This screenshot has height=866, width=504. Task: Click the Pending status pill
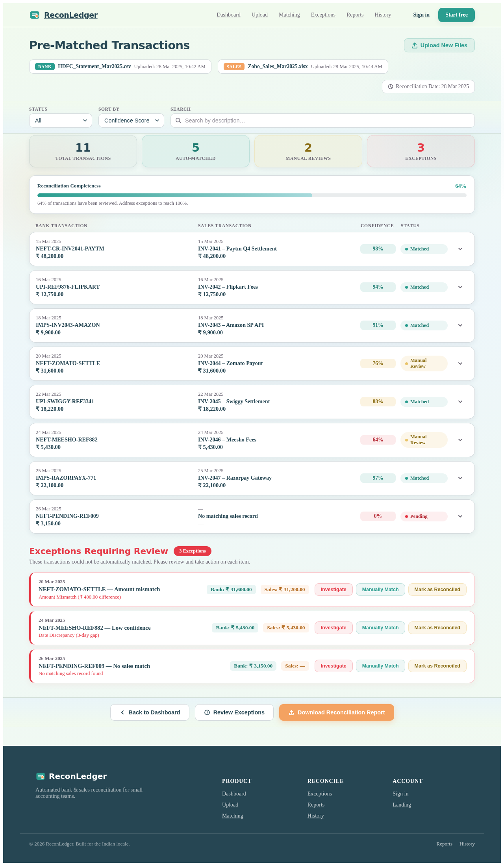(424, 516)
